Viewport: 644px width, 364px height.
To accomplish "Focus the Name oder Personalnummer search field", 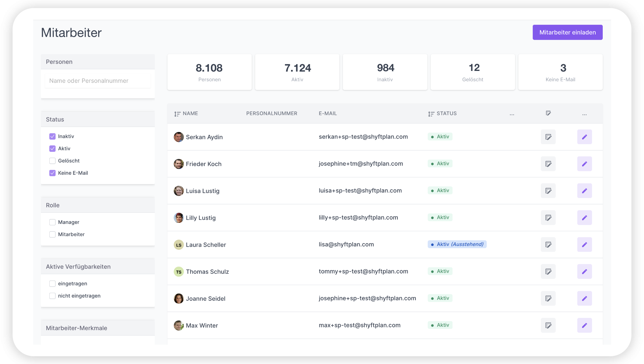I will [x=98, y=81].
